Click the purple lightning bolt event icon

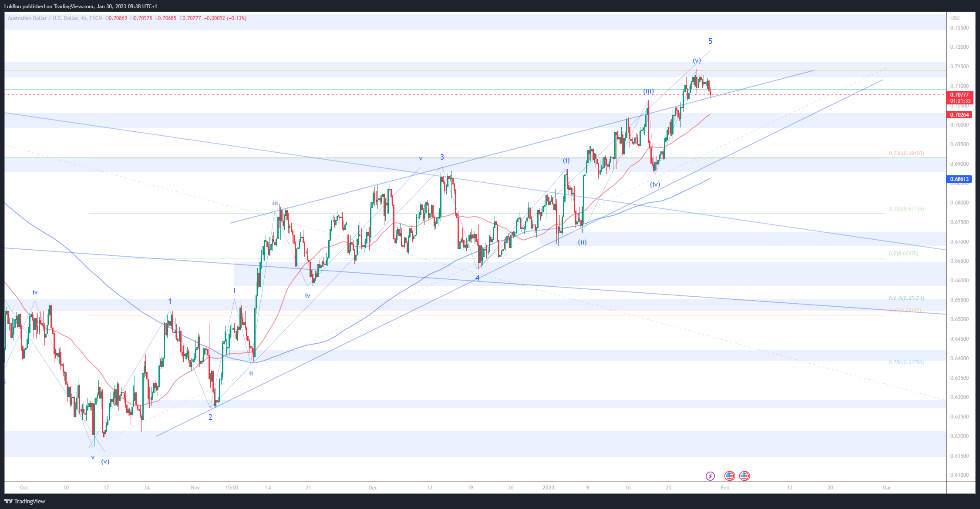[x=710, y=476]
